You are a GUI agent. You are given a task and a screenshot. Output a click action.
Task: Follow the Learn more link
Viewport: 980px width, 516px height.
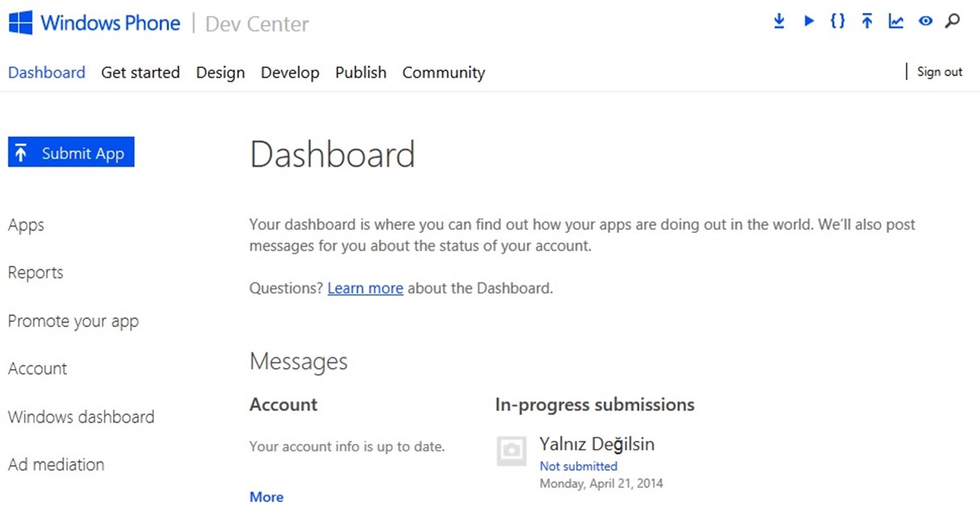click(365, 288)
